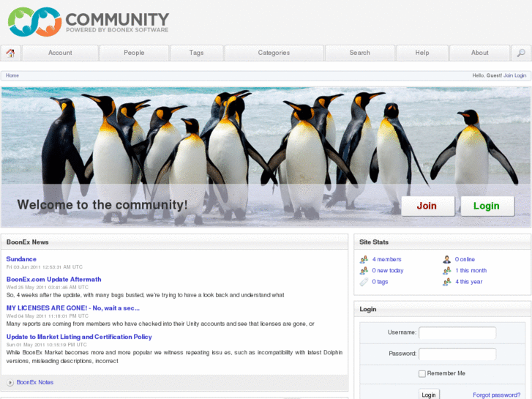Focus the Username input field
The image size is (532, 399).
(x=457, y=333)
